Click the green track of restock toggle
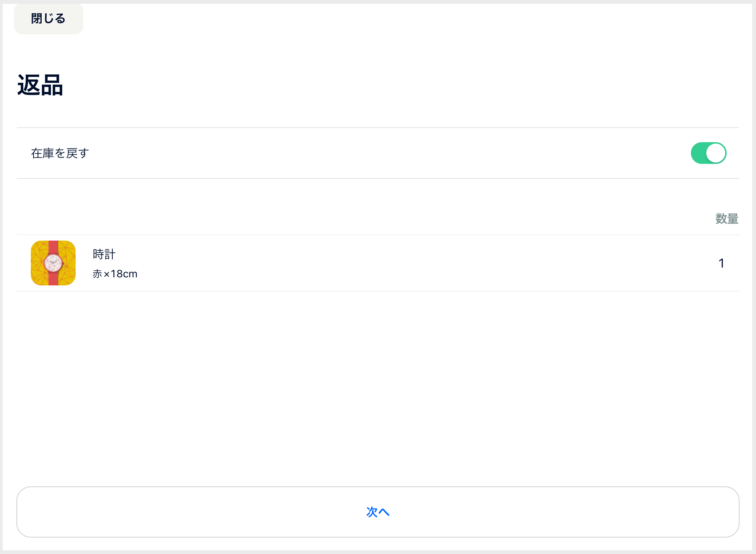Screen dimensions: 756x554 pyautogui.click(x=699, y=153)
